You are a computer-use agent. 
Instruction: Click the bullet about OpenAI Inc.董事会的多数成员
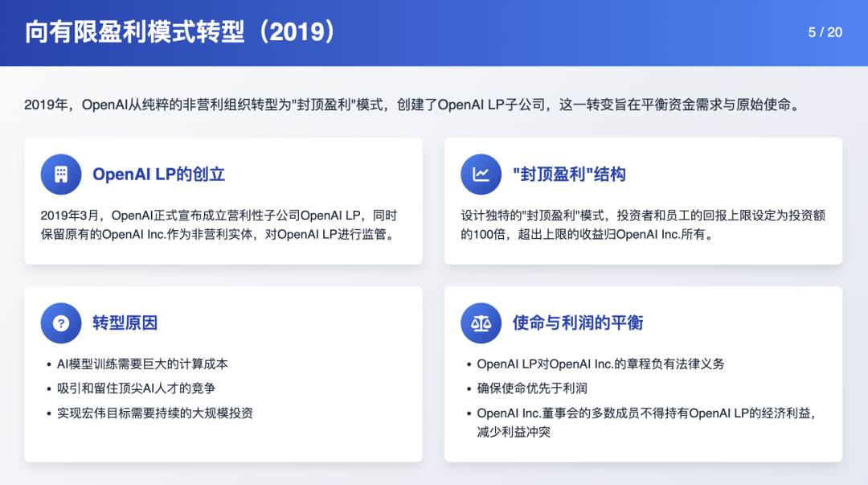click(646, 422)
